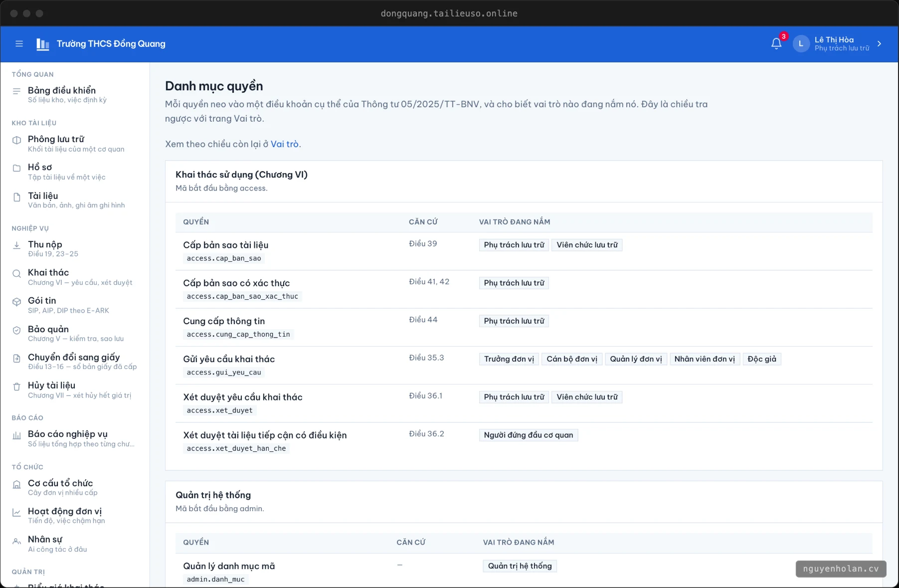Screen dimensions: 899x588
Task: Click the Độc giả role tag
Action: point(762,359)
